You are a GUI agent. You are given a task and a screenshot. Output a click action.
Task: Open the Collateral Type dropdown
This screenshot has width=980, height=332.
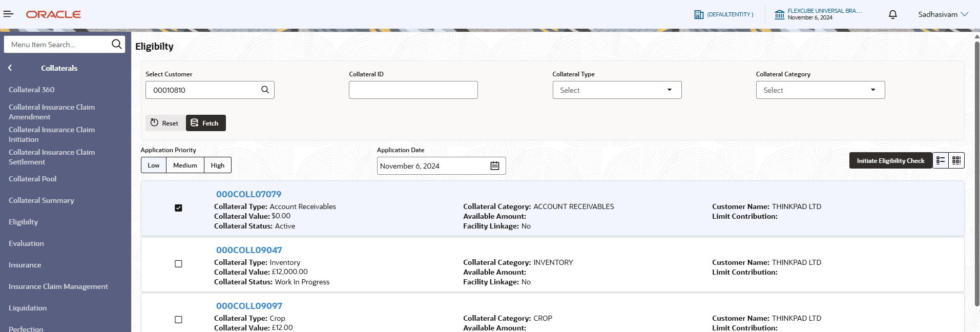pos(617,90)
